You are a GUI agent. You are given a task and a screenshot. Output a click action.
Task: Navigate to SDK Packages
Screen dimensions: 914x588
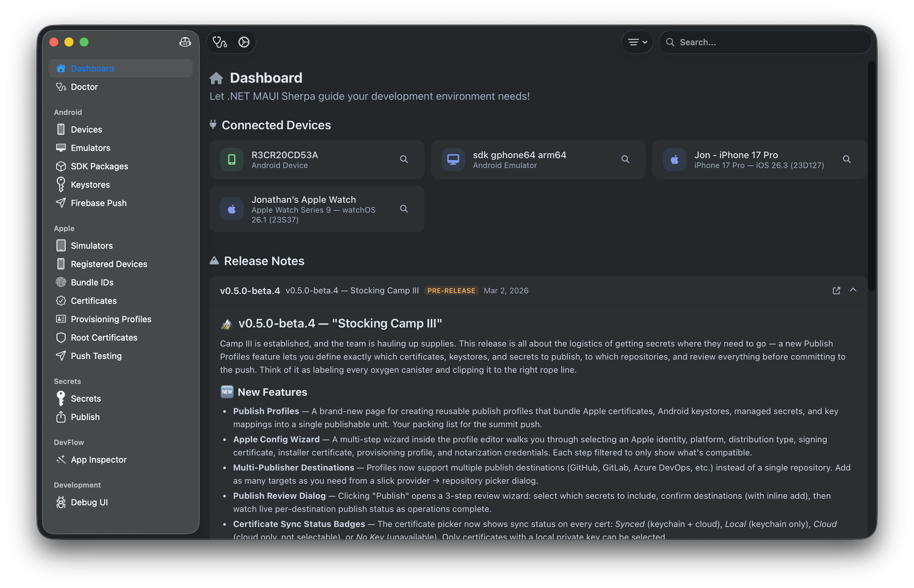(99, 166)
